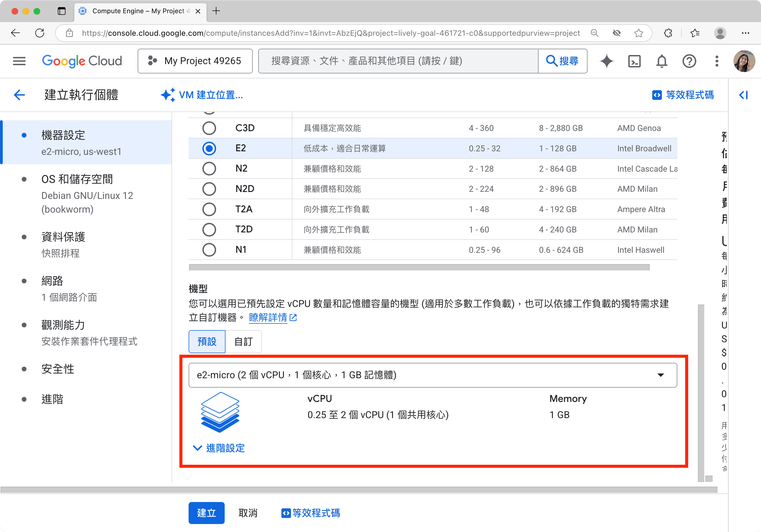
Task: Click the Google Cloud logo
Action: point(82,61)
